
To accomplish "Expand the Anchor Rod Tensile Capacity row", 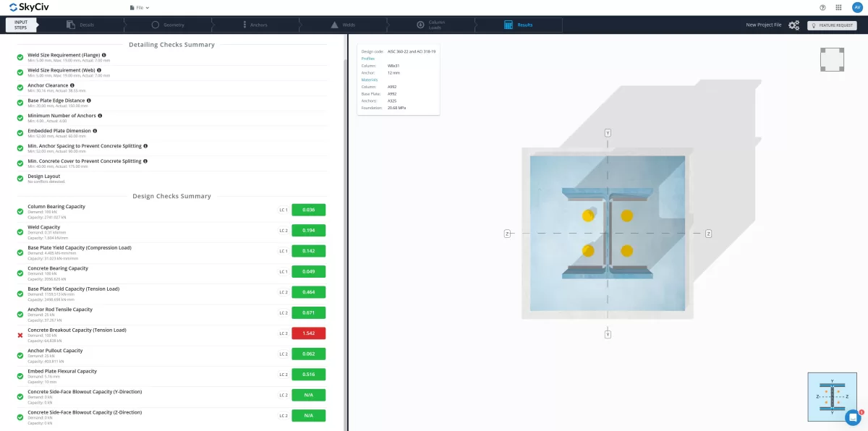I will tap(60, 310).
